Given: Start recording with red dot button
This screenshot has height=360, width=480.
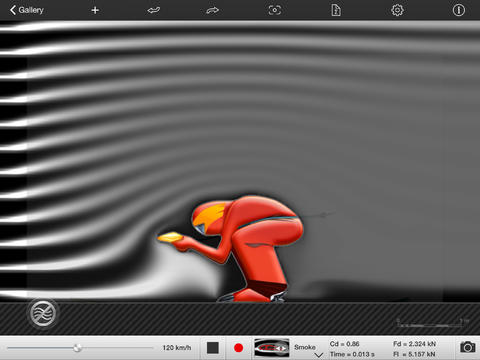Looking at the screenshot, I should 238,348.
